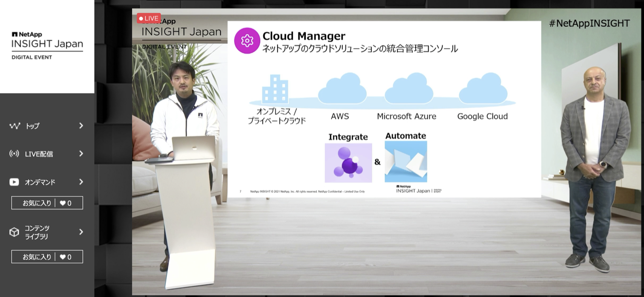The width and height of the screenshot is (644, 297).
Task: Click the オンデマンド play video icon
Action: pos(14,182)
